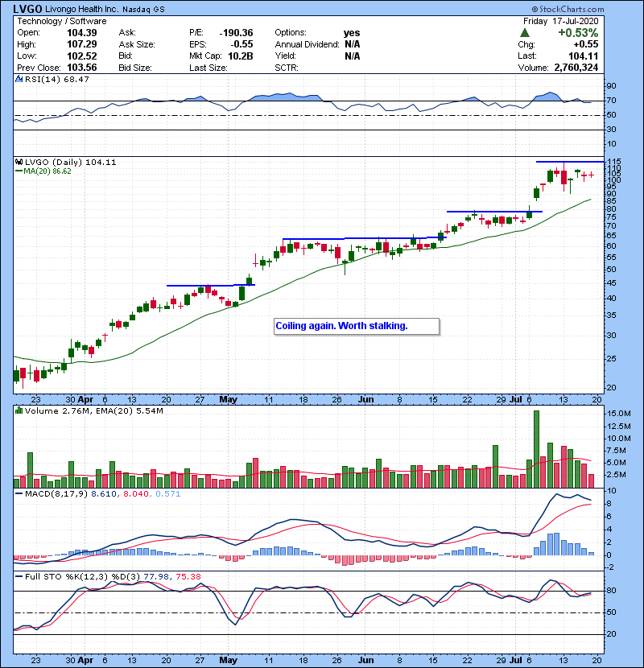
Task: Click the Options value yes
Action: [x=352, y=33]
